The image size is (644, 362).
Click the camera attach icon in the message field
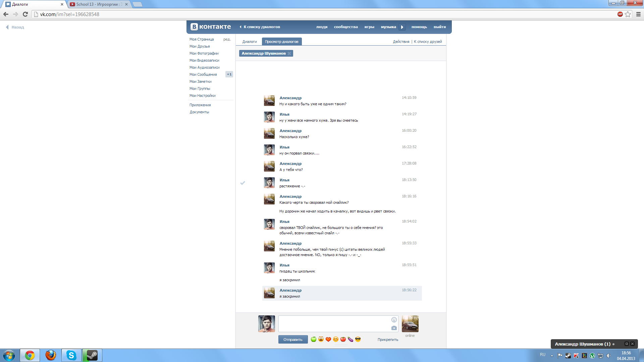click(x=394, y=328)
